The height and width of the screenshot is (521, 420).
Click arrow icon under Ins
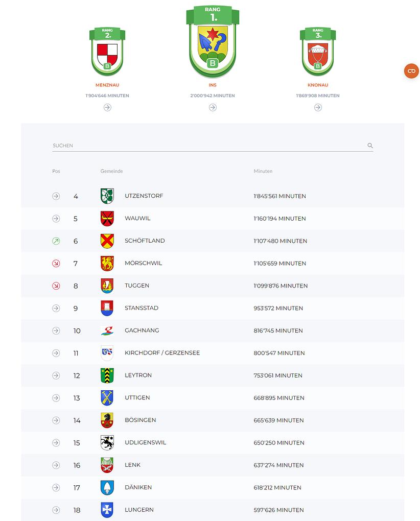(213, 107)
